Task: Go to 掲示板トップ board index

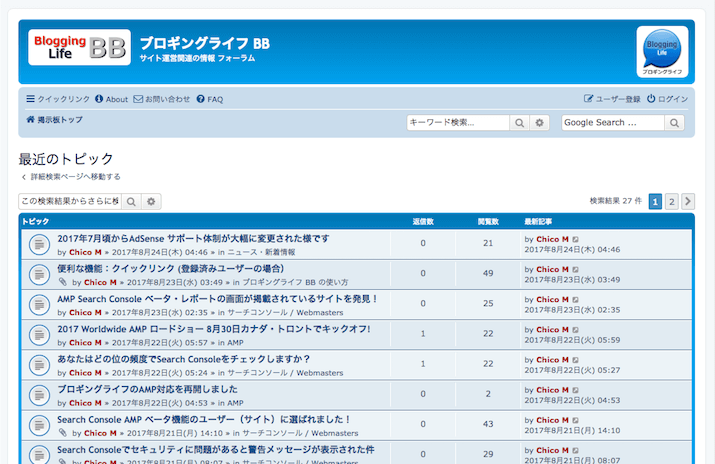Action: pos(54,119)
